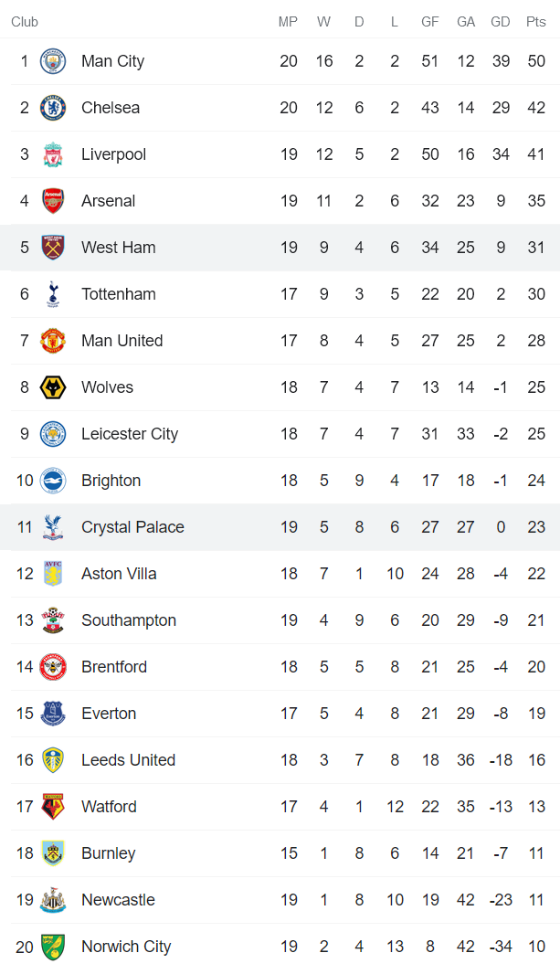
Task: Select the Club column header
Action: tap(25, 22)
